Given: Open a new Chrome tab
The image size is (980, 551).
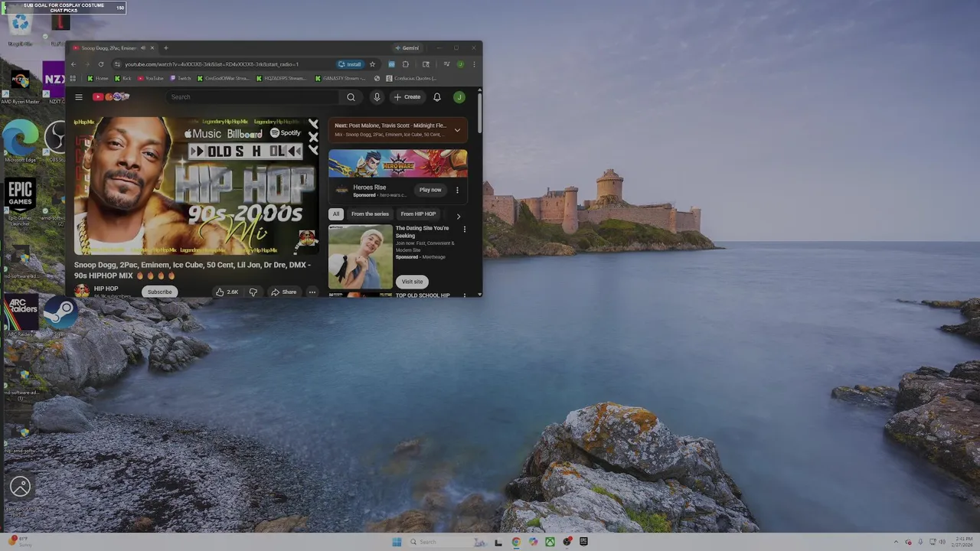Looking at the screenshot, I should click(x=165, y=48).
